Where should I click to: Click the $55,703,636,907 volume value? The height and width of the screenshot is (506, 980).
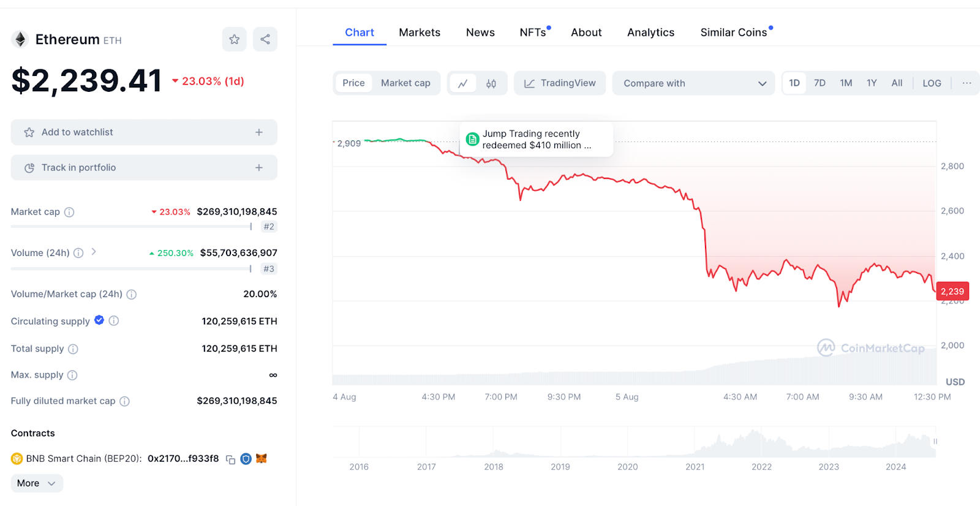tap(239, 253)
